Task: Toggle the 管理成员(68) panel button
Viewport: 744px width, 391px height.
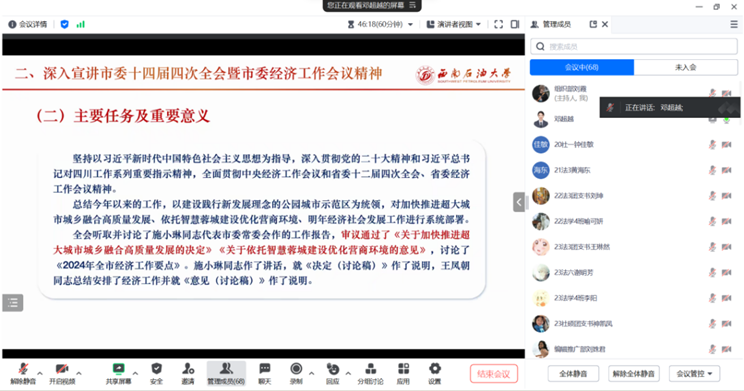Action: coord(226,373)
